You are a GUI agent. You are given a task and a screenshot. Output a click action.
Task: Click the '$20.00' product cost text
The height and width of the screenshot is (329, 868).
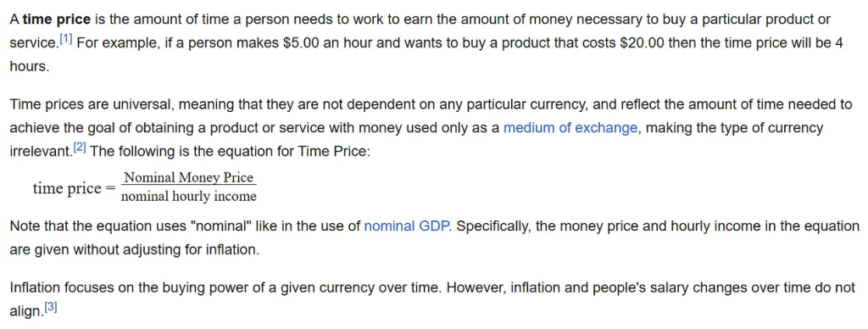pyautogui.click(x=643, y=43)
